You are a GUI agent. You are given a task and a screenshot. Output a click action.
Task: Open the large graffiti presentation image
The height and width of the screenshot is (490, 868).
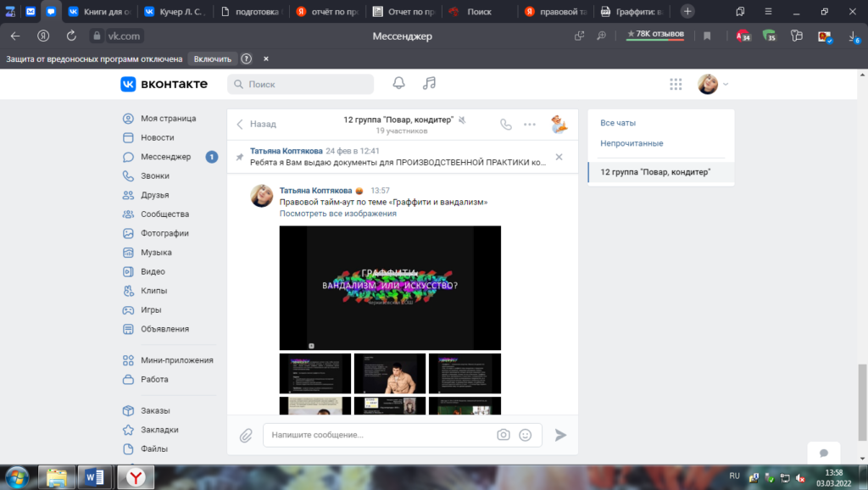click(x=390, y=287)
